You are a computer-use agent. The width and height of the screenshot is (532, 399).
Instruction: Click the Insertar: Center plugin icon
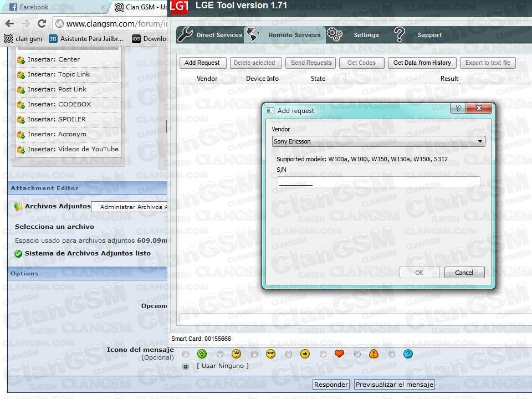pos(21,60)
